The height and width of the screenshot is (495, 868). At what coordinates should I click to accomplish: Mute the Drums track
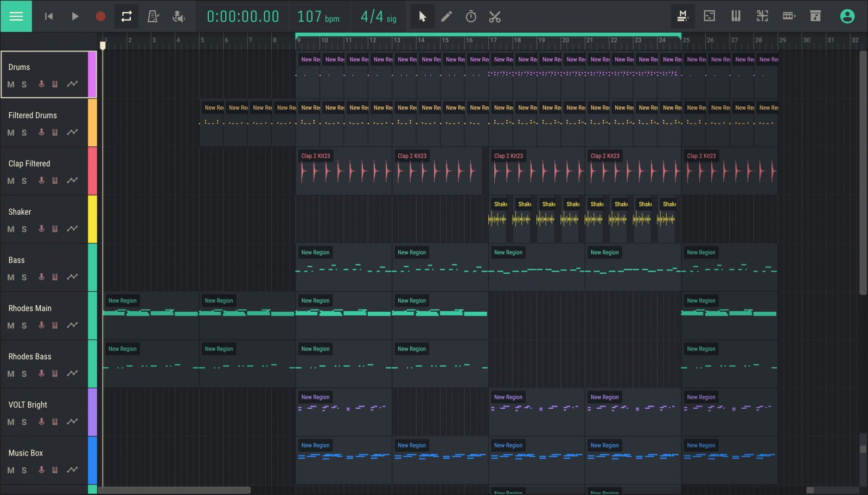[x=11, y=85]
